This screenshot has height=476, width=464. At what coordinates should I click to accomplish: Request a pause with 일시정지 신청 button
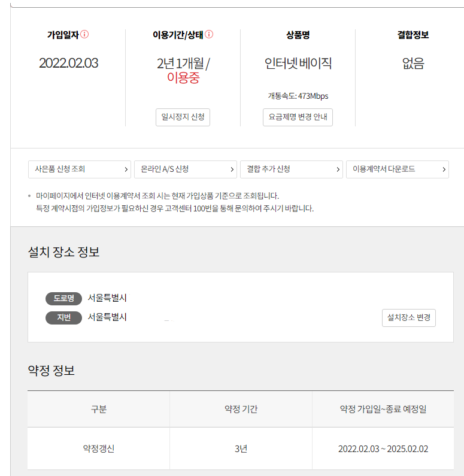pyautogui.click(x=183, y=117)
